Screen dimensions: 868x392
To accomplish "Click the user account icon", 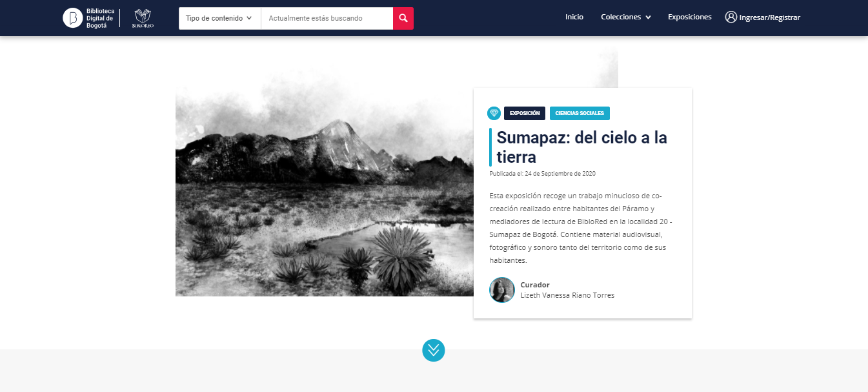I will [x=731, y=17].
